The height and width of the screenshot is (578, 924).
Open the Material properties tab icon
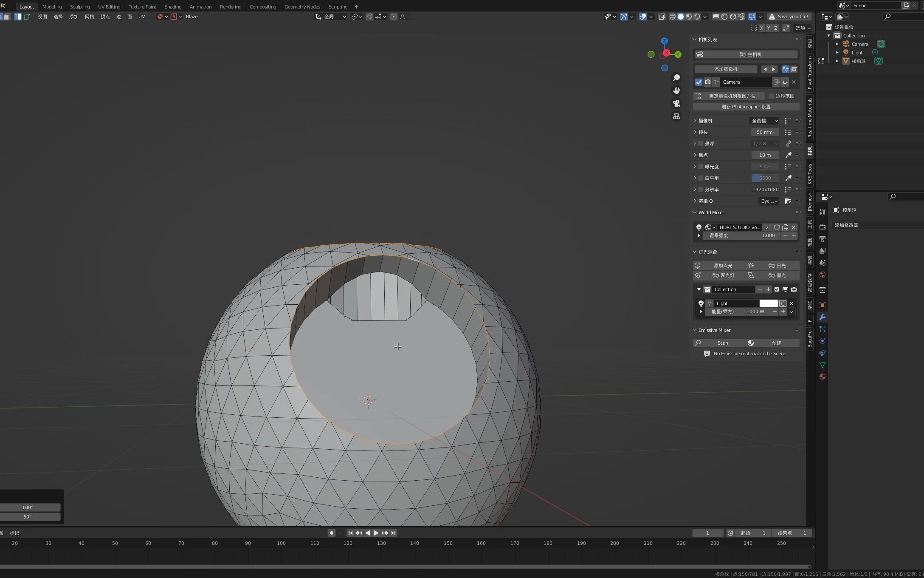[823, 377]
